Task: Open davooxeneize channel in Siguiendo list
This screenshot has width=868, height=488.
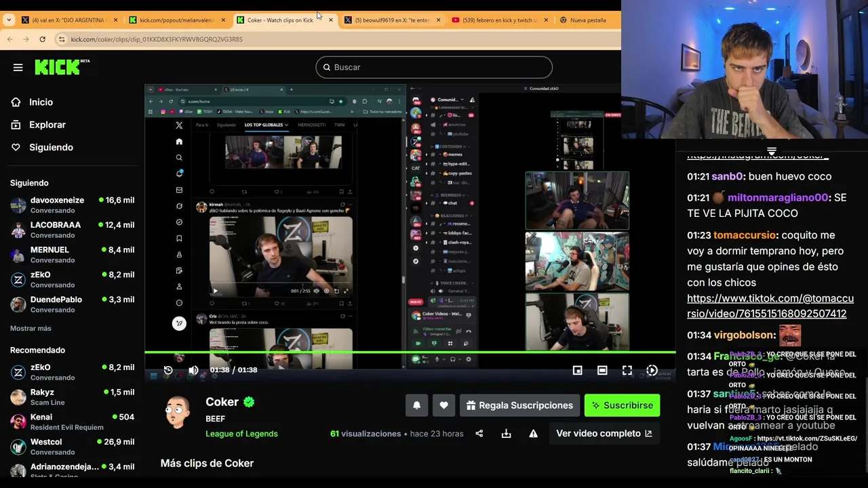Action: click(x=72, y=205)
